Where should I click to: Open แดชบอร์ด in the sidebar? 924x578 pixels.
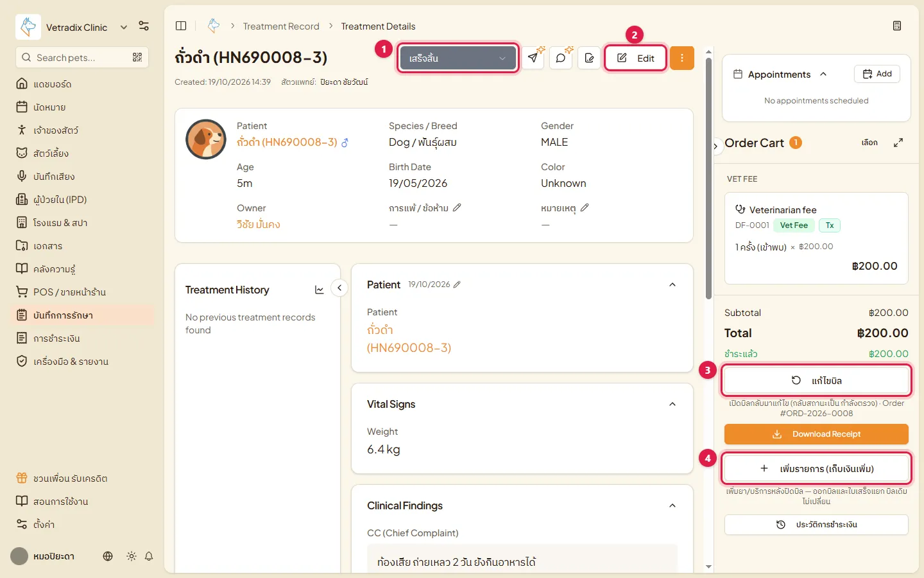[82, 84]
